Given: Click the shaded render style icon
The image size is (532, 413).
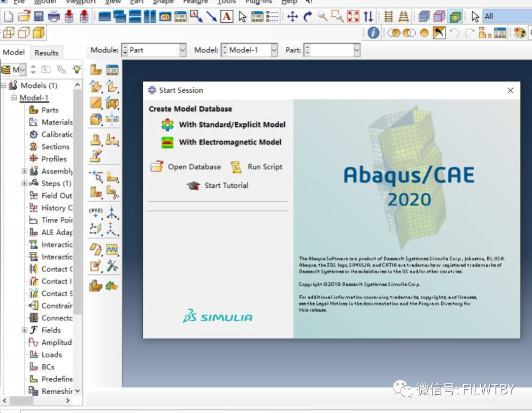Looking at the screenshot, I should tap(39, 33).
